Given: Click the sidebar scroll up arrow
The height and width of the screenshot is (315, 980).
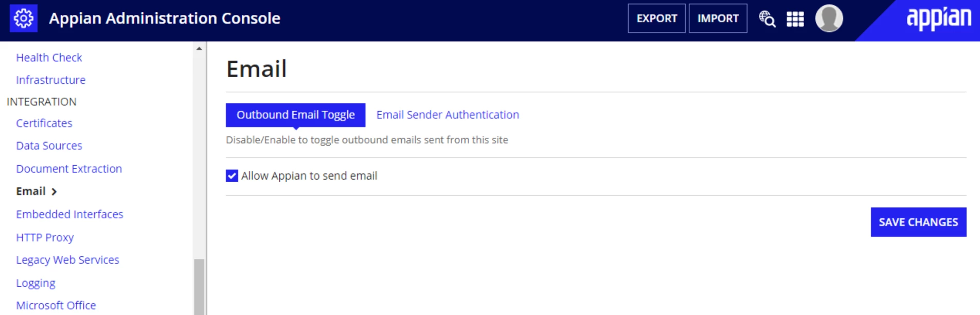Looking at the screenshot, I should pyautogui.click(x=199, y=48).
